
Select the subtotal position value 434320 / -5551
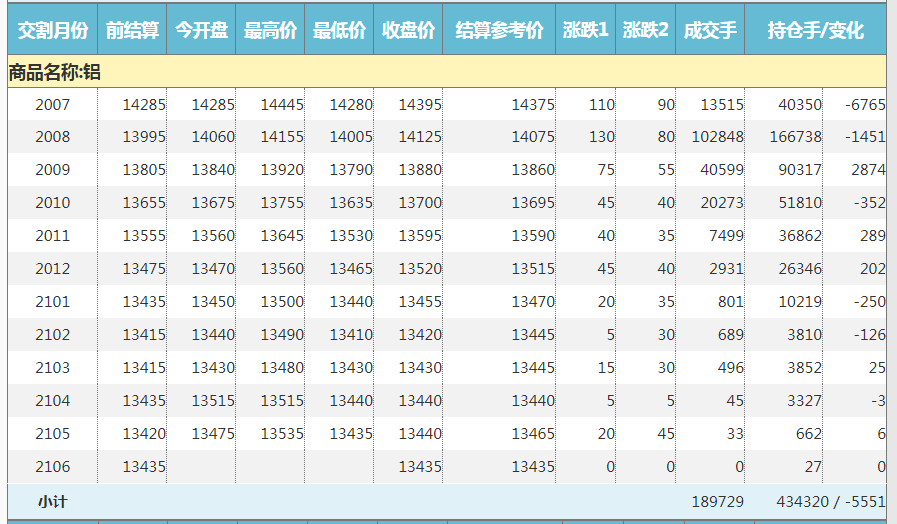pos(830,501)
